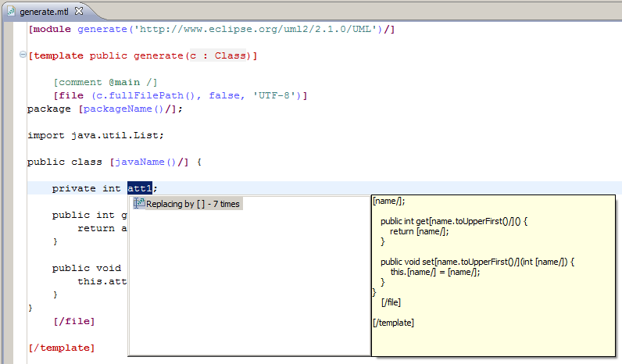The image size is (622, 364).
Task: Click the closing [/file] tag in editor
Action: tap(74, 321)
